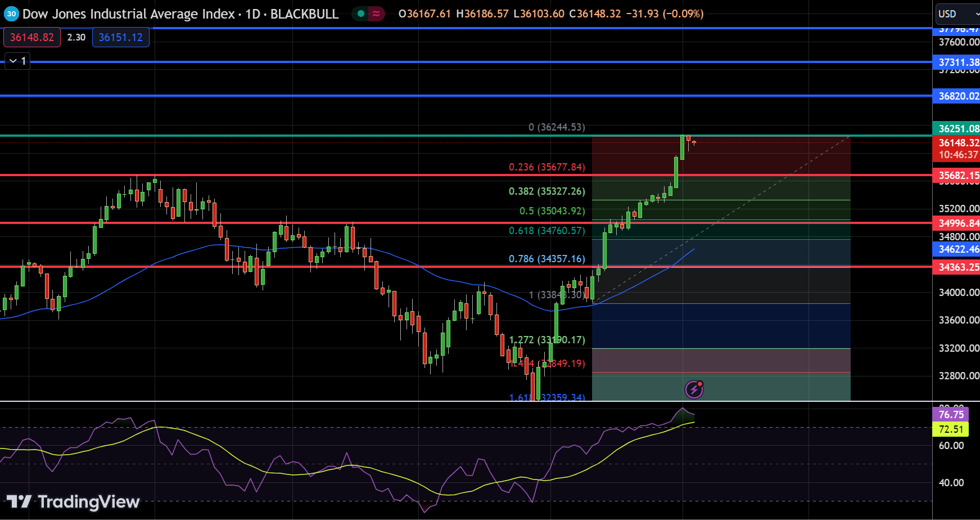Click the Fibonacci 0.236 (35677.84) label

tap(547, 167)
